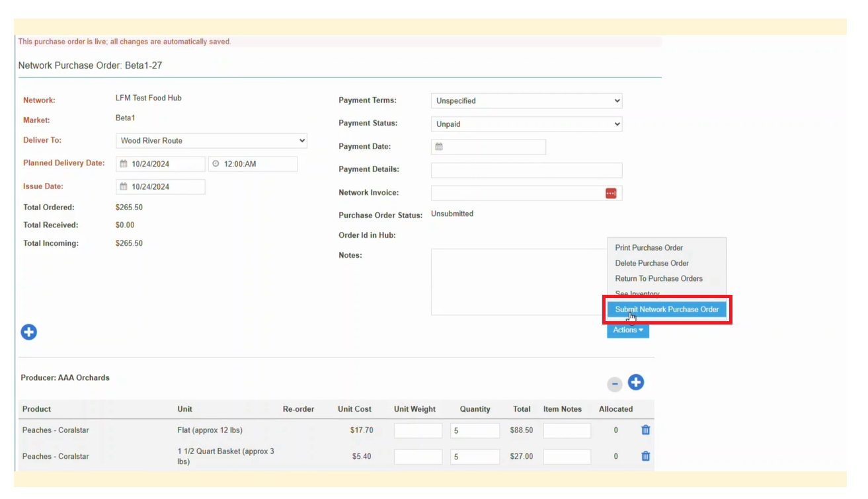Open calendar icon for Planned Delivery Date
Screen dimensions: 868x499
click(x=124, y=164)
